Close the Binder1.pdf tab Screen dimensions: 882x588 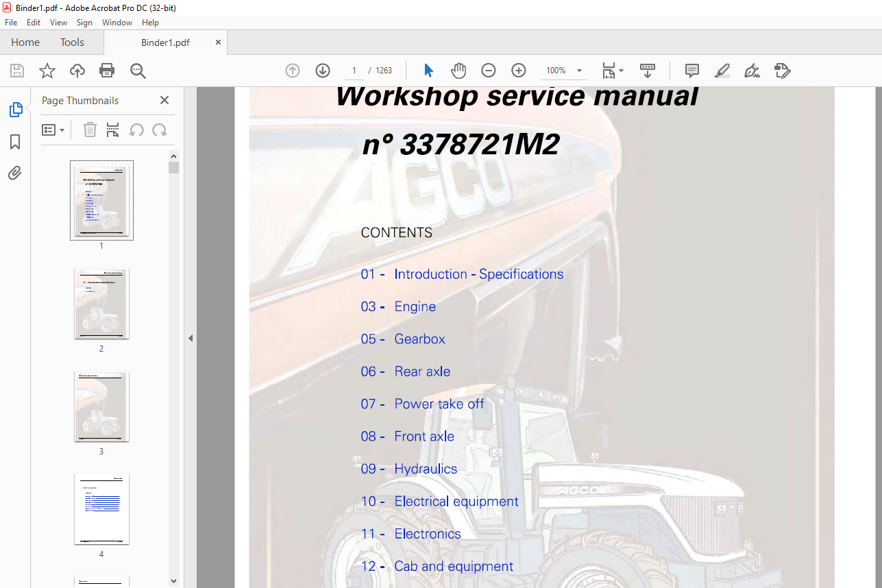(219, 42)
